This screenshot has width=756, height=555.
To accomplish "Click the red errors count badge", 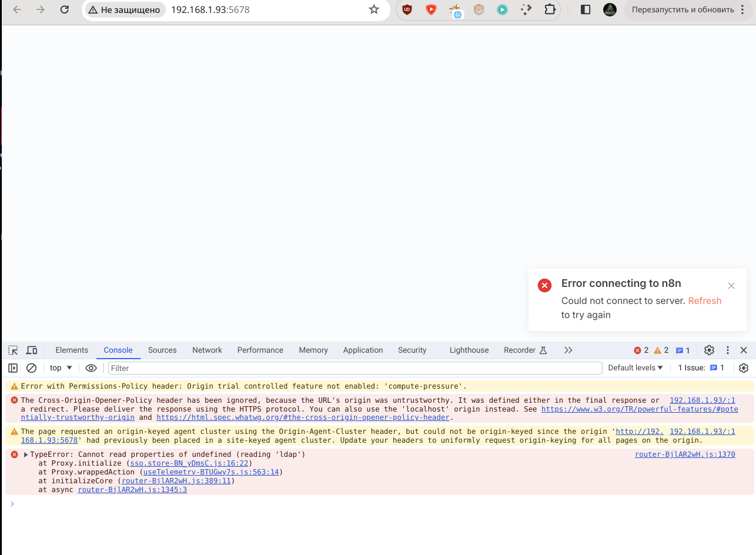I will pos(641,350).
